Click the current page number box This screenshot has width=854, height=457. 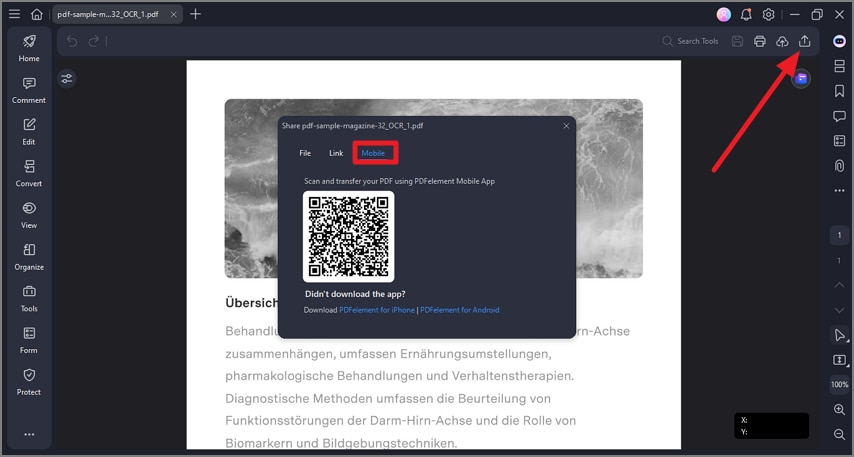tap(839, 235)
